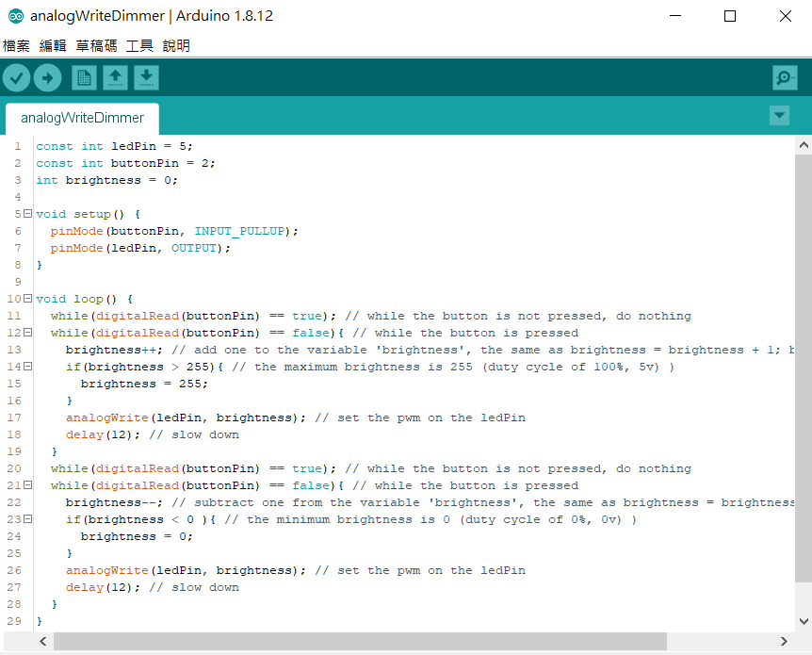Click the Arduino logo in title bar
Screen dimensions: 812x655
[x=14, y=16]
